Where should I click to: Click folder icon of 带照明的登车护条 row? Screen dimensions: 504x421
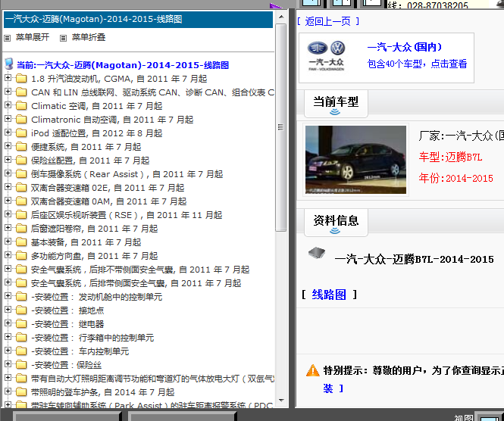point(21,392)
